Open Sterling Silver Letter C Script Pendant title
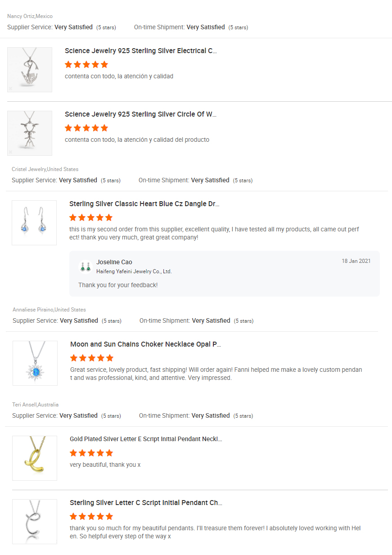392x555 pixels. (x=146, y=503)
